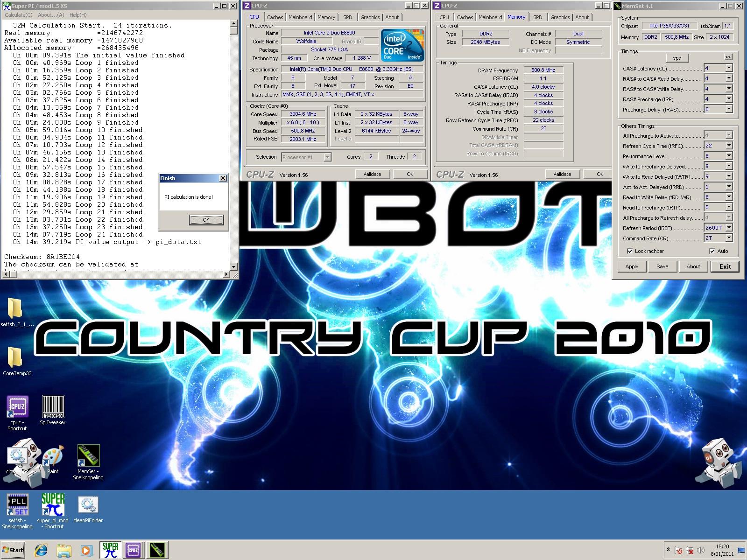Expand the Performance Level dropdown
Viewport: 747px width, 560px height.
pos(729,156)
